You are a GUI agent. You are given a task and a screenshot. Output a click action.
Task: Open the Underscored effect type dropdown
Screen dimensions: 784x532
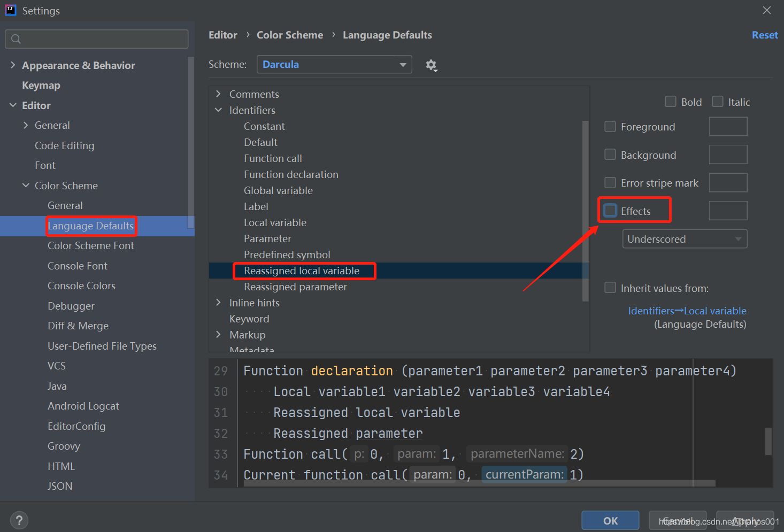tap(685, 239)
